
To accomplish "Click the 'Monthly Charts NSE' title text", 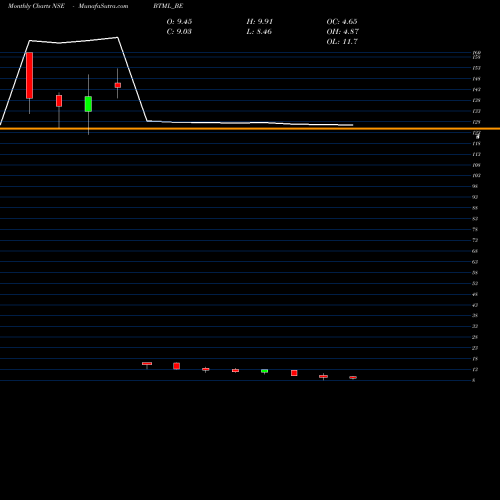I will click(36, 6).
